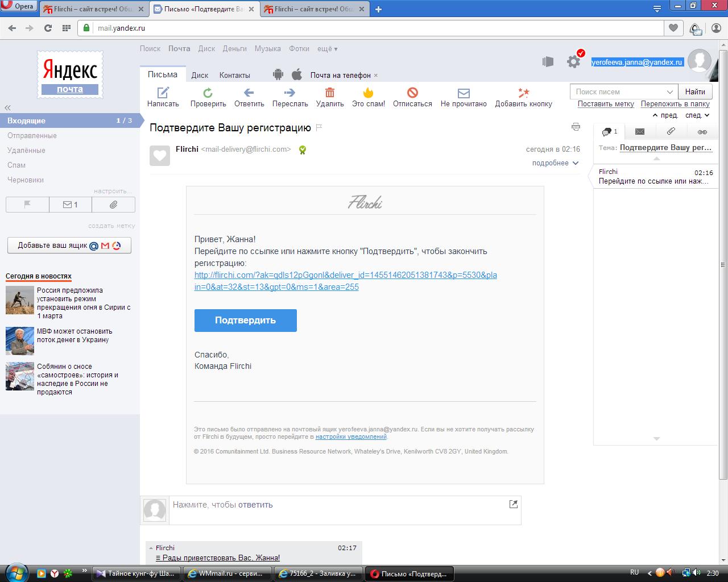The height and width of the screenshot is (582, 728).
Task: Open the Windows Start button
Action: pyautogui.click(x=15, y=572)
